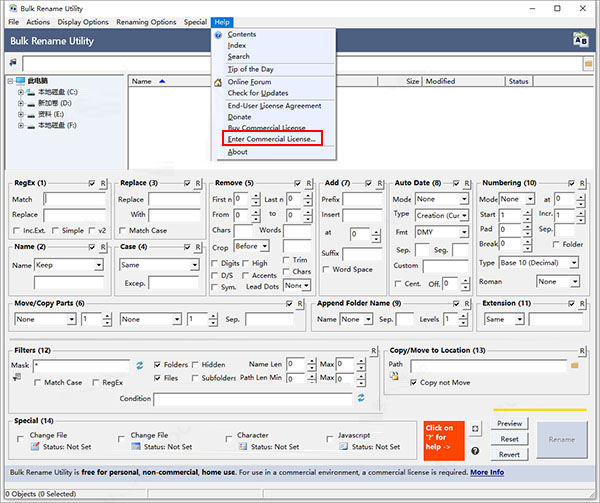Select Tip of the Day entry
This screenshot has width=600, height=503.
click(251, 69)
